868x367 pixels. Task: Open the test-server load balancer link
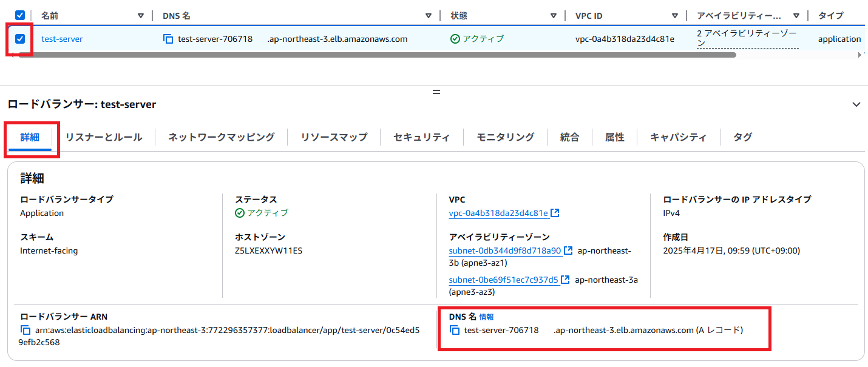62,38
